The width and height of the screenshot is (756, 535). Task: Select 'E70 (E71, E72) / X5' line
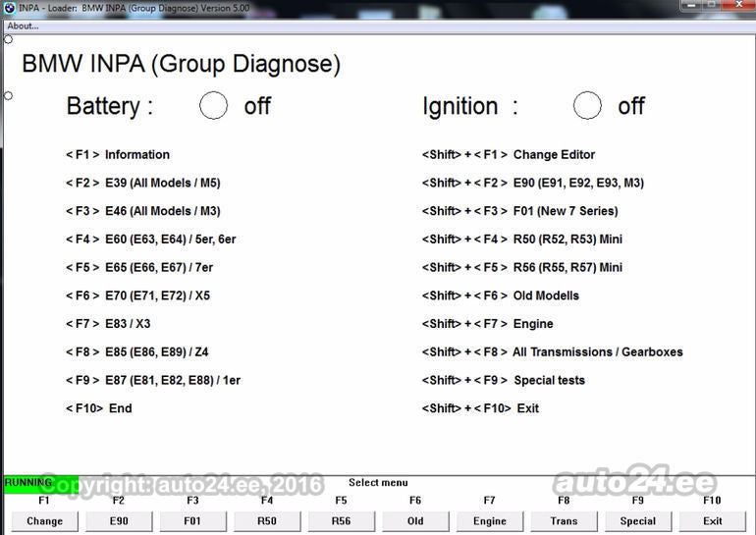137,295
